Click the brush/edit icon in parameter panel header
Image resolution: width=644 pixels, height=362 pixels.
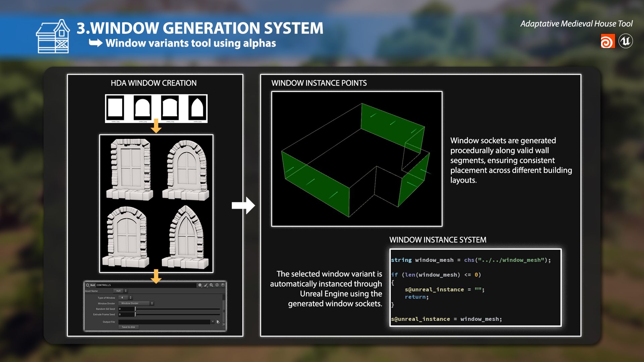tap(206, 285)
